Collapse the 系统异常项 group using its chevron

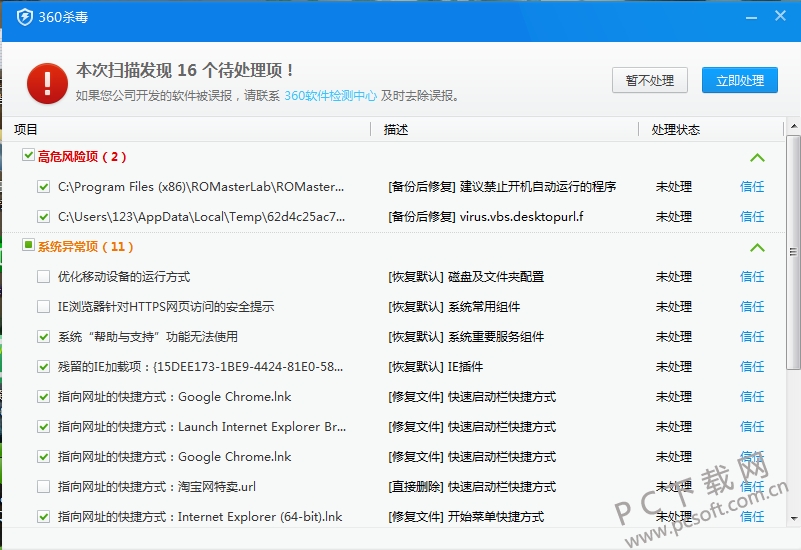757,247
